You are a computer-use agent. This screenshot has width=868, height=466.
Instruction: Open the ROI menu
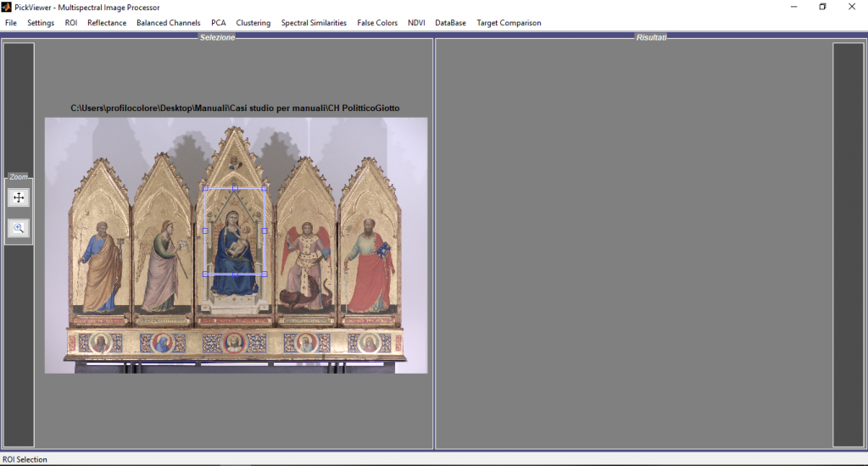(x=71, y=23)
